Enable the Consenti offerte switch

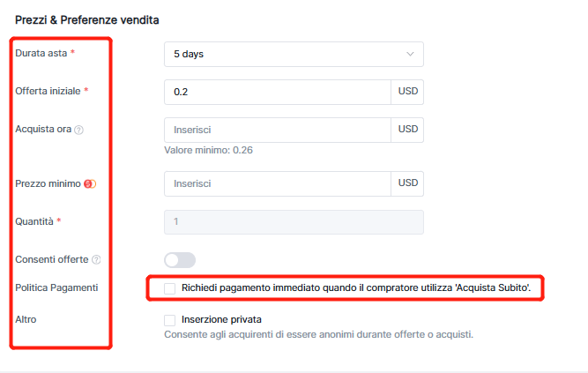tap(180, 260)
